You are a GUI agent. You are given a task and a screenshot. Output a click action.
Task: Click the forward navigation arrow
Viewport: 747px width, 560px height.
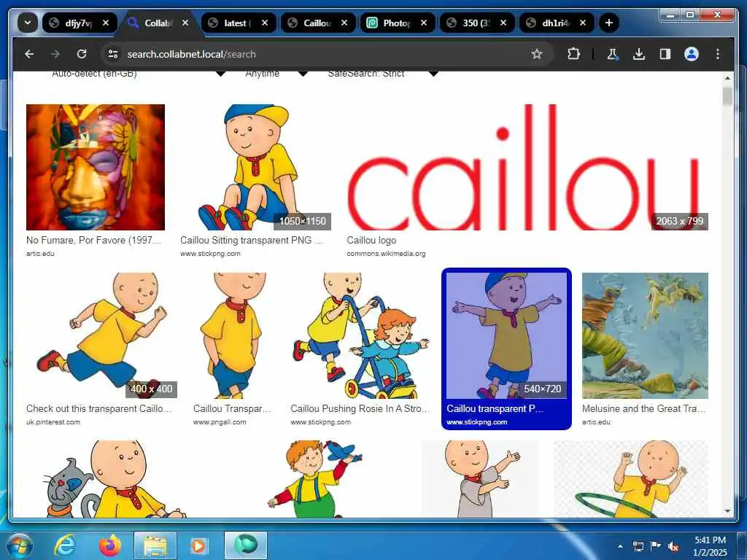tap(55, 54)
